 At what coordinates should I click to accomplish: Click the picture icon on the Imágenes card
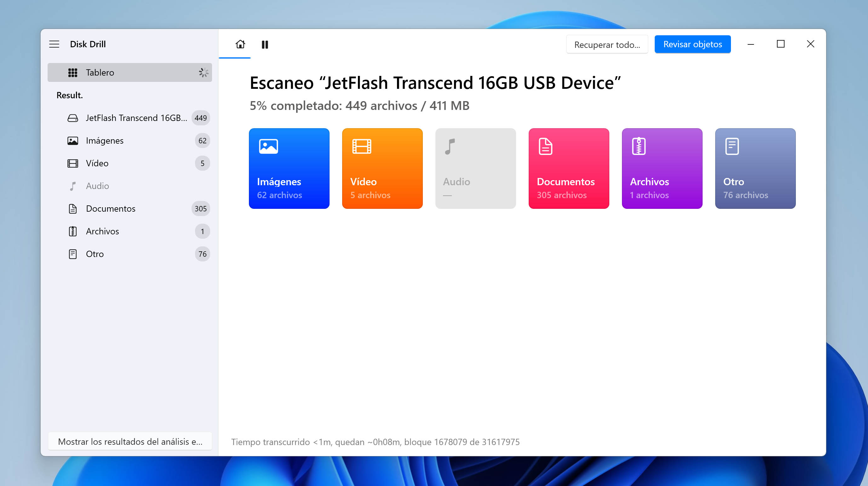268,146
